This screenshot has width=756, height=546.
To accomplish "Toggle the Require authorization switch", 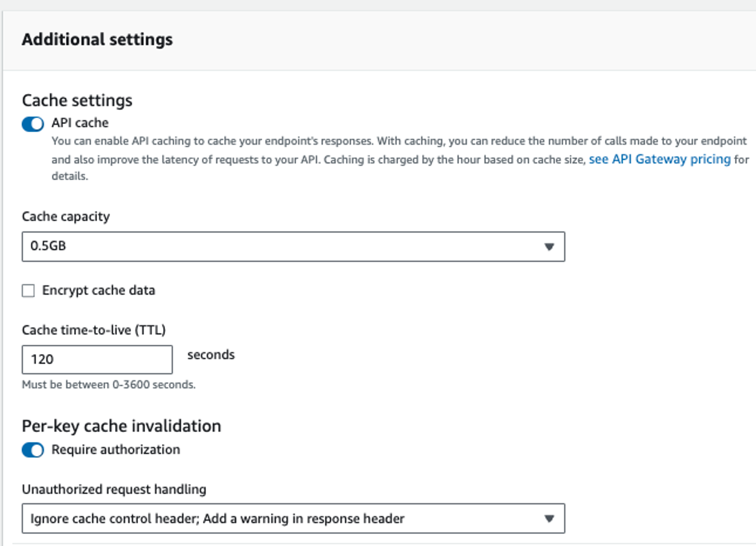I will tap(32, 450).
